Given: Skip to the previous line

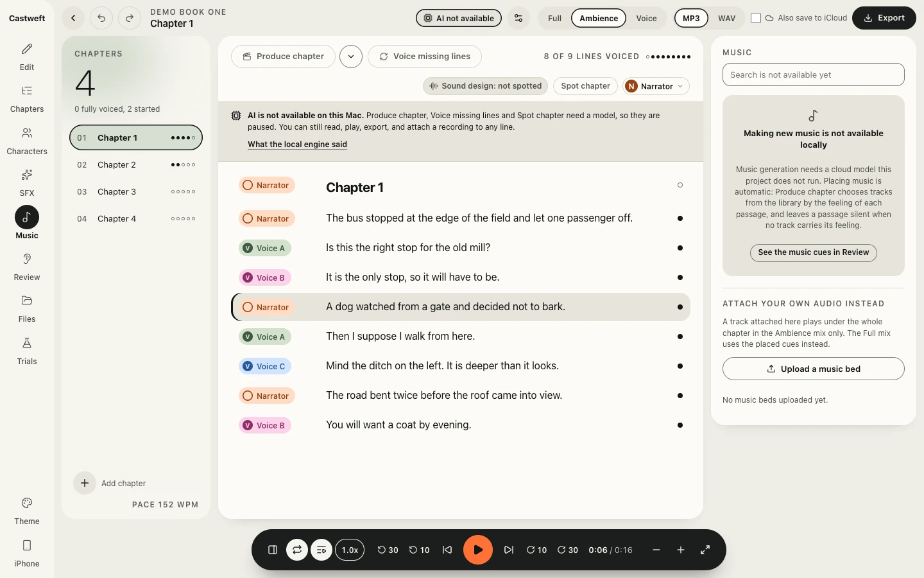Looking at the screenshot, I should coord(447,550).
